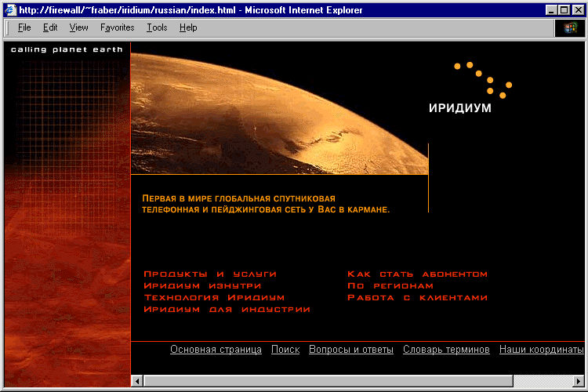The height and width of the screenshot is (392, 588).
Task: Open the View menu
Action: [78, 27]
